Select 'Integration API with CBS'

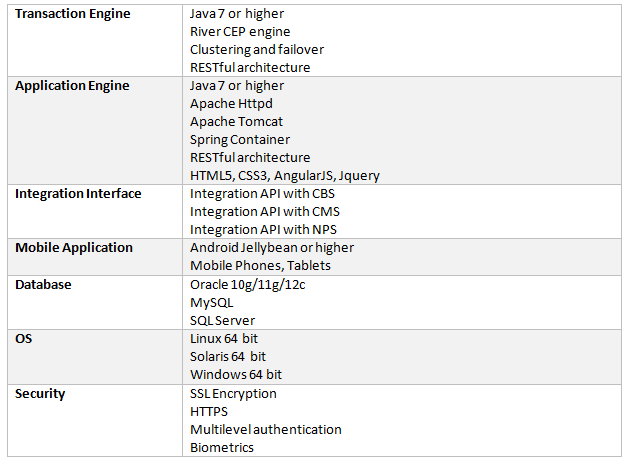262,194
